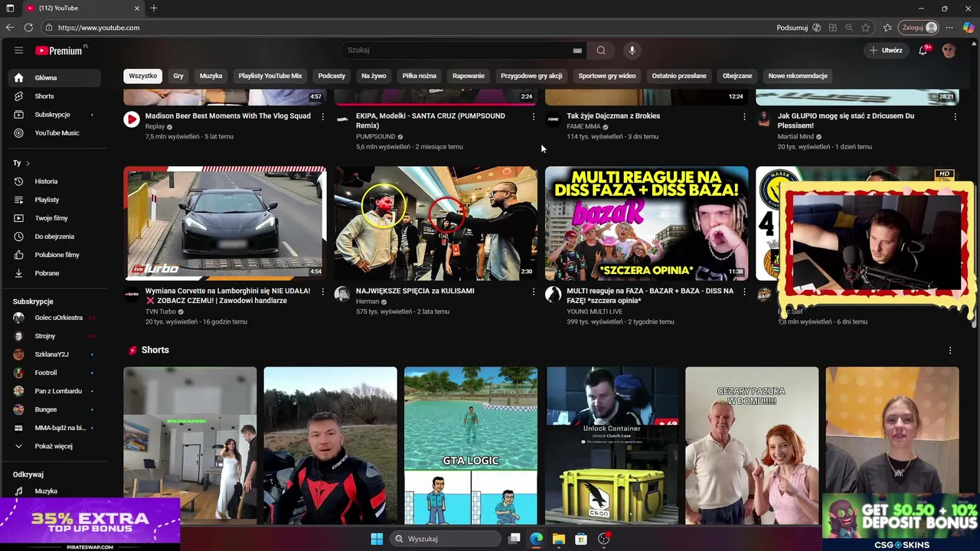Viewport: 980px width, 551px height.
Task: Expand the Ty section chevron
Action: tap(28, 163)
